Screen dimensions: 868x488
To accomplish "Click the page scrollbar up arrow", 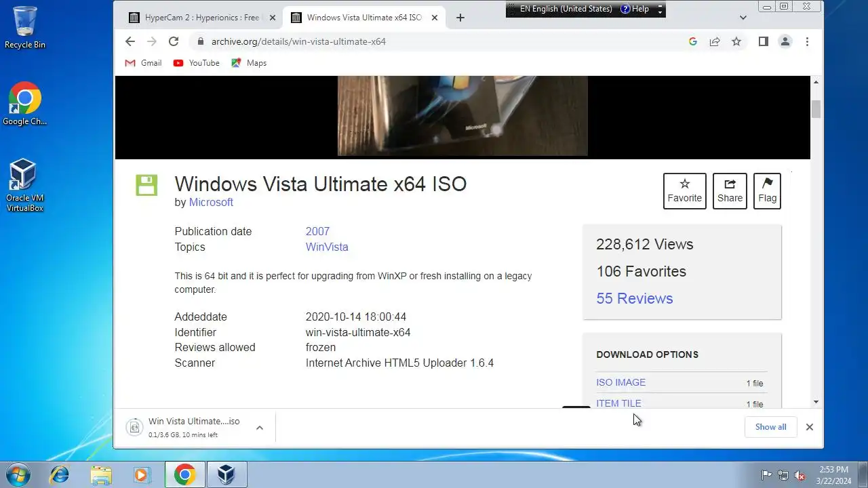I will click(816, 82).
